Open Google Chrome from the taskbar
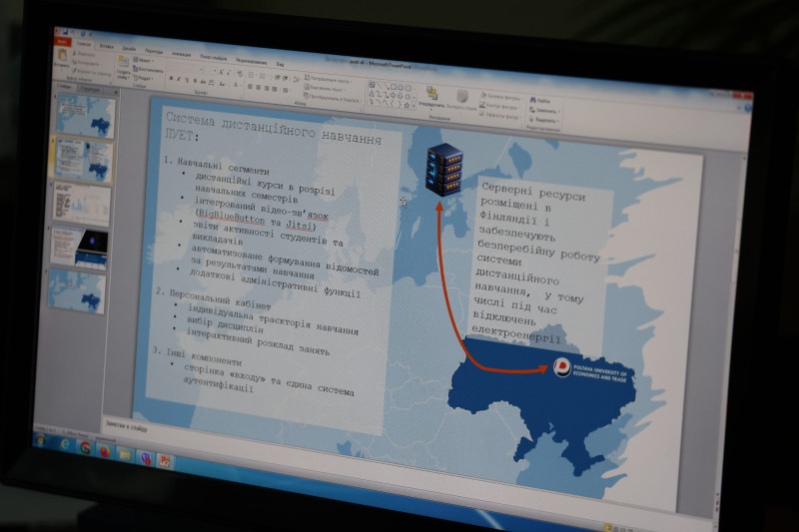Viewport: 799px width, 532px height. (86, 448)
